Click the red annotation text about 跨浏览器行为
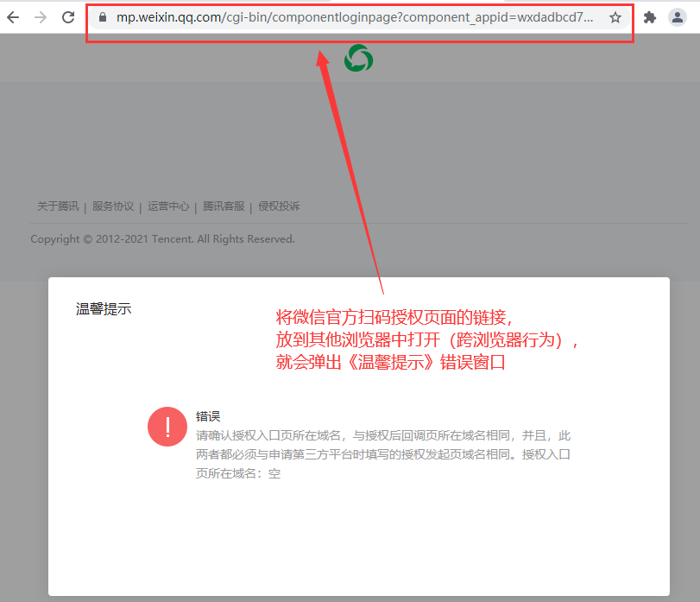The width and height of the screenshot is (700, 602). 426,339
